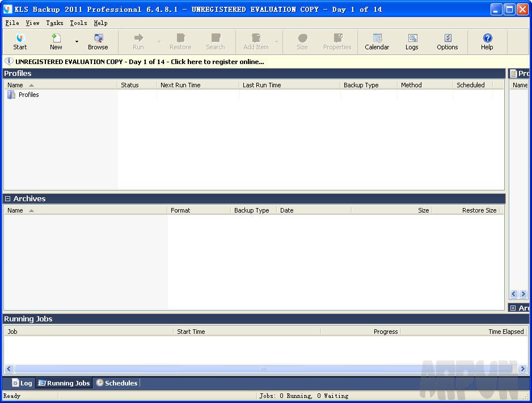Sort archives by Size column

tap(392, 210)
